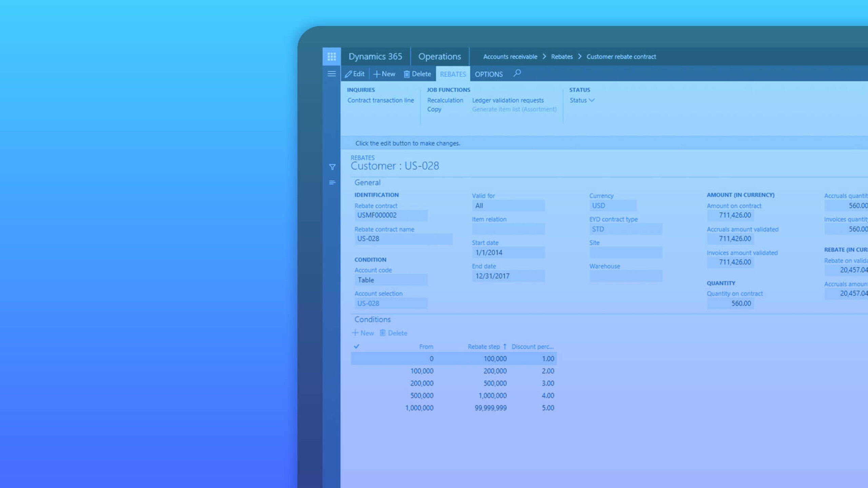This screenshot has width=868, height=488.
Task: Open the filter pane funnel icon
Action: coord(332,167)
